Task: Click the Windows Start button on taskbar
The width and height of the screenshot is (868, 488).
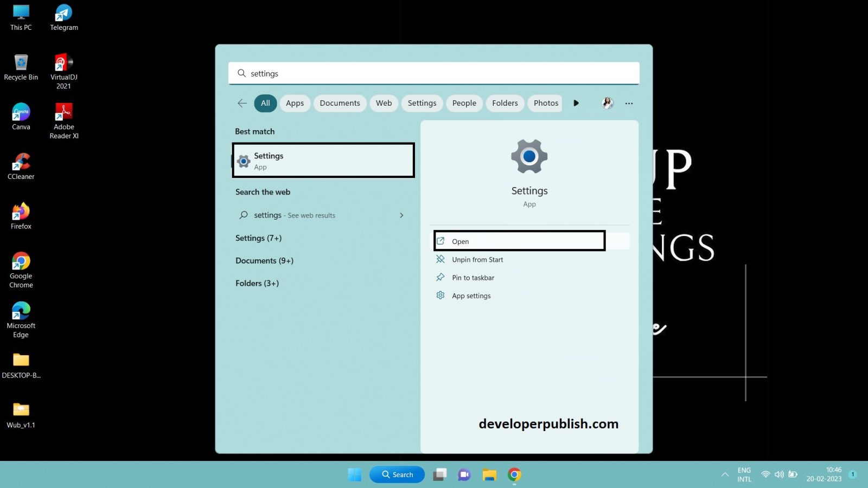Action: coord(354,474)
